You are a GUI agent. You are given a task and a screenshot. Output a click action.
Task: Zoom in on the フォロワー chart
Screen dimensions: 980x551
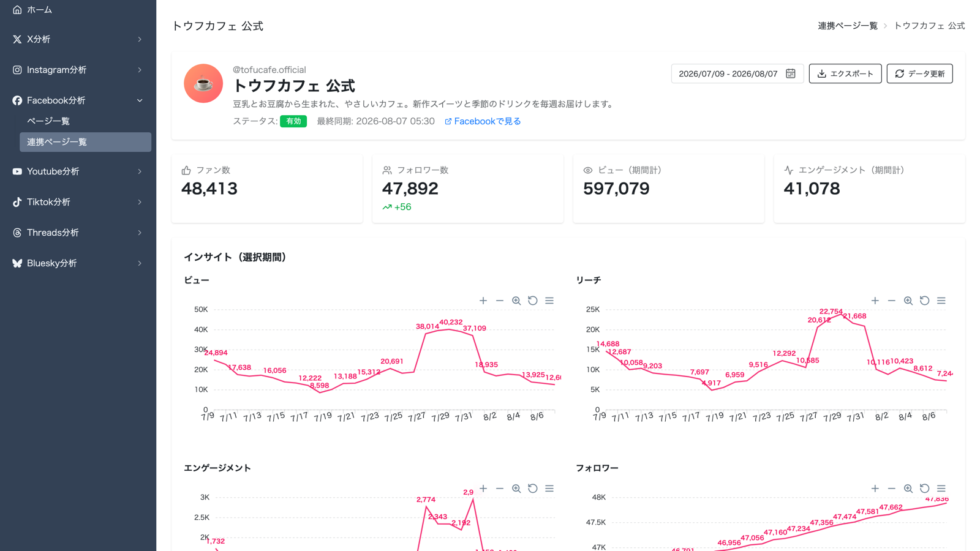875,489
